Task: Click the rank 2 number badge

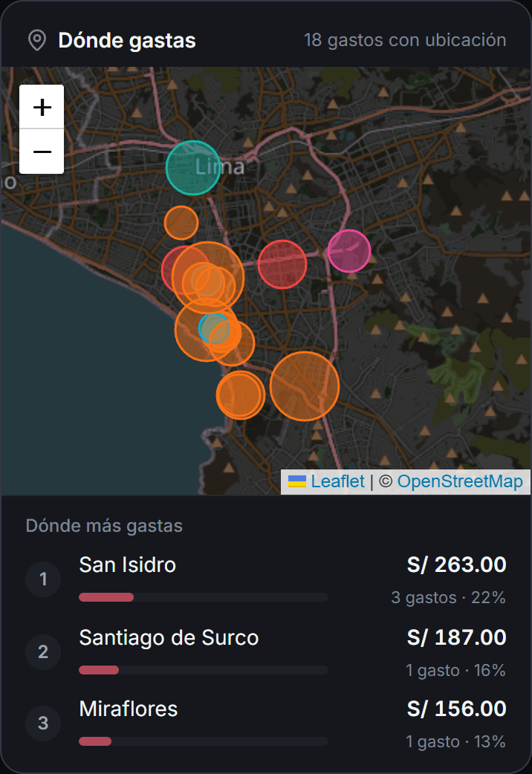Action: click(44, 652)
